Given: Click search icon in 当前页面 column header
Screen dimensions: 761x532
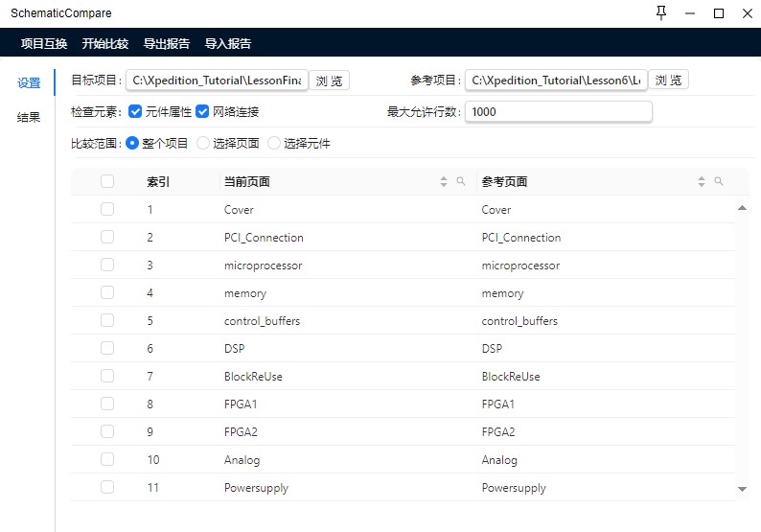Looking at the screenshot, I should point(461,182).
